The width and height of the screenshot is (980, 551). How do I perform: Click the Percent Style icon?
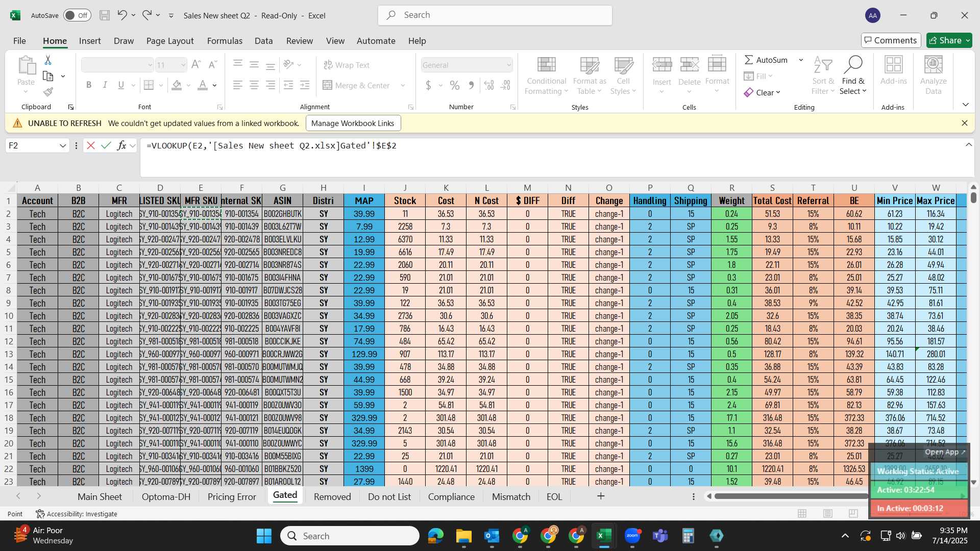click(455, 85)
